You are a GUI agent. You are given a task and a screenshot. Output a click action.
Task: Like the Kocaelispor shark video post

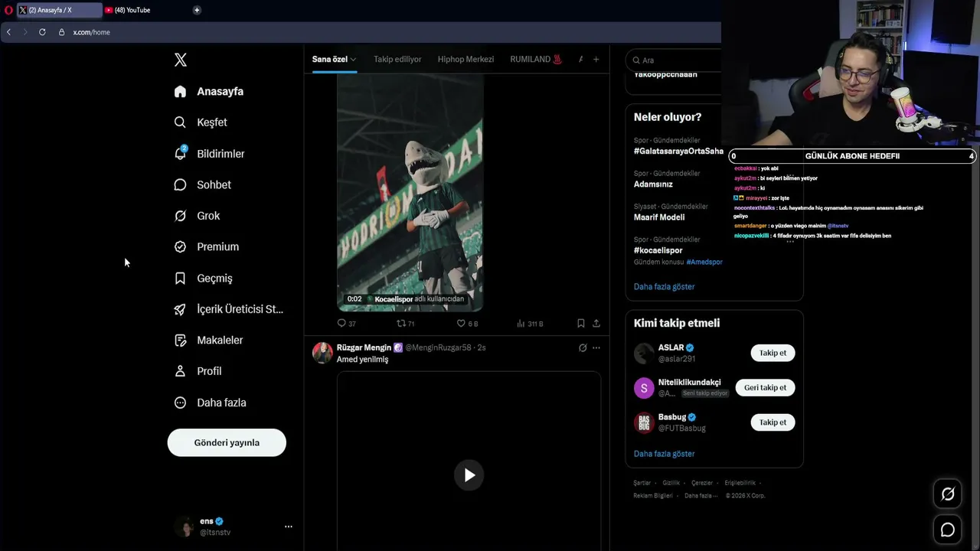click(467, 323)
